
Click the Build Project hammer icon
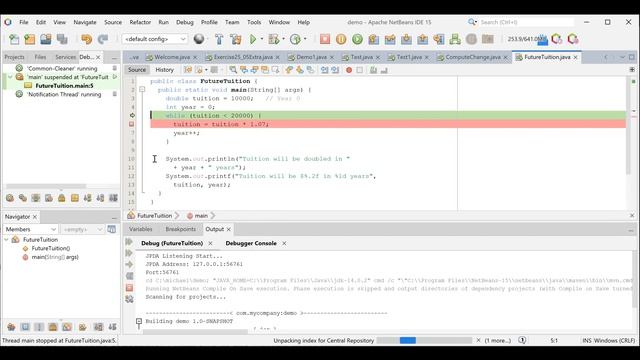(219, 39)
